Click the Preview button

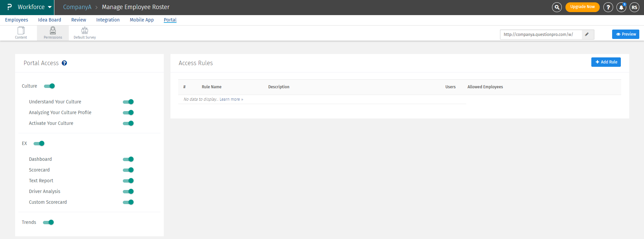point(626,34)
